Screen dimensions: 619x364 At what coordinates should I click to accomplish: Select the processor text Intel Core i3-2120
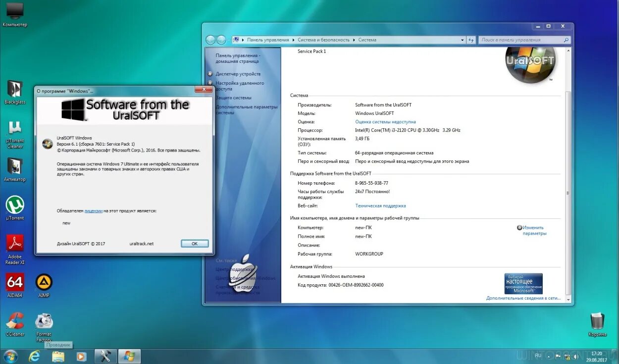408,130
